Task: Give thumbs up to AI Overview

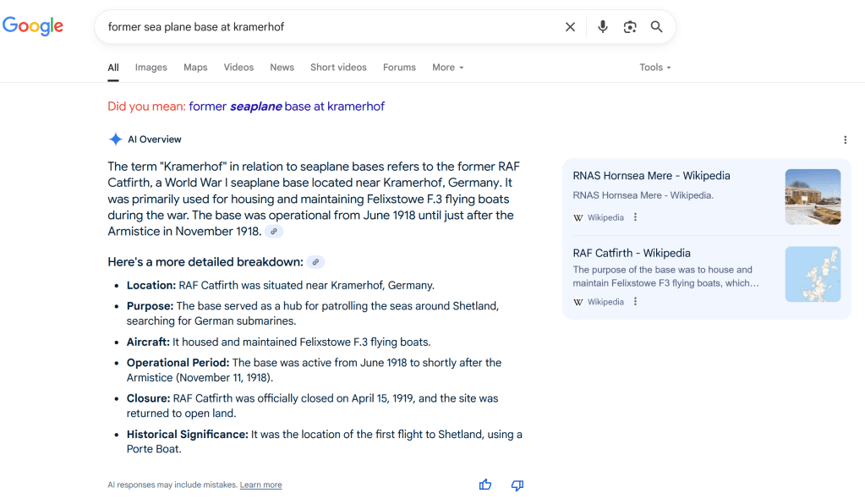Action: click(x=485, y=485)
